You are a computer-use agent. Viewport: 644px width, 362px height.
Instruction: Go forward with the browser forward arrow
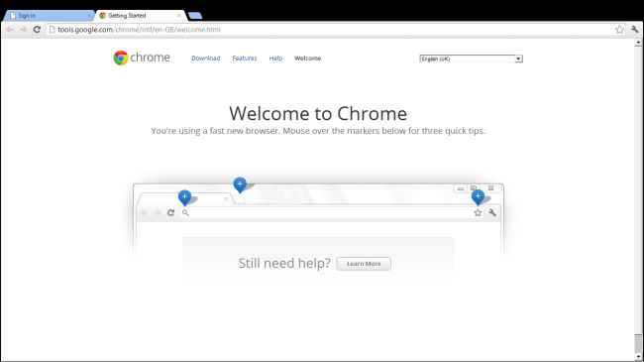23,30
